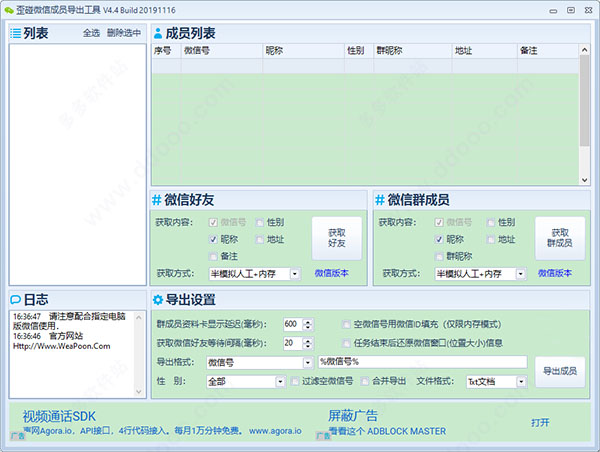Sort by 性别 column header

tap(359, 51)
